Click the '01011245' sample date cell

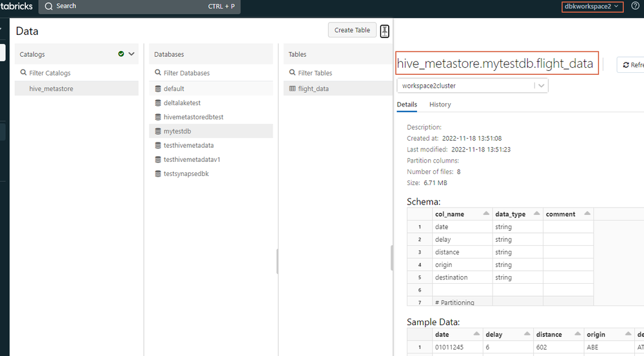coord(457,347)
